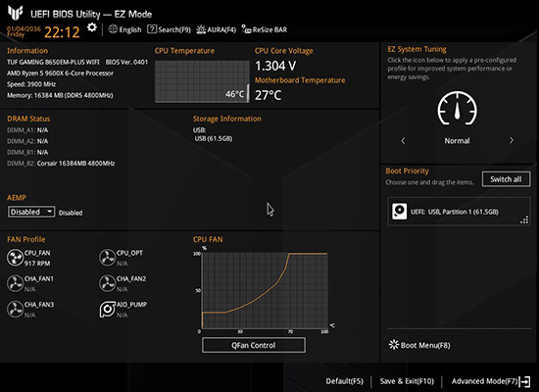The height and width of the screenshot is (392, 539).
Task: Click the Advanced Mode exit arrow icon
Action: [x=525, y=381]
